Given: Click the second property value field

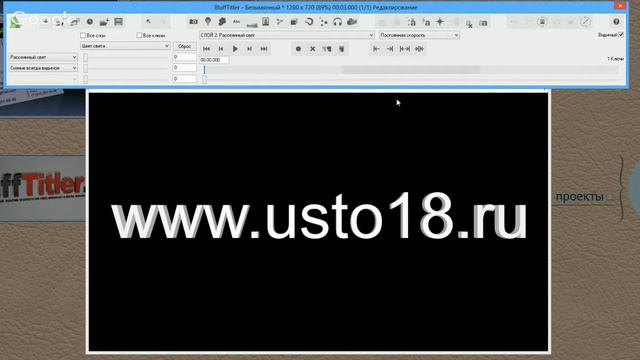Looking at the screenshot, I should pyautogui.click(x=184, y=68).
